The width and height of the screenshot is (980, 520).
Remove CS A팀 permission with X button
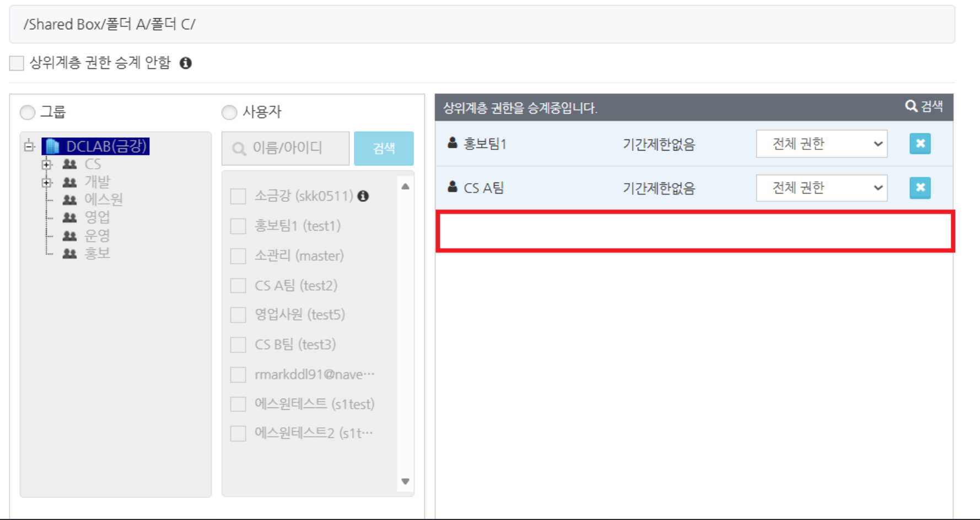(x=919, y=188)
